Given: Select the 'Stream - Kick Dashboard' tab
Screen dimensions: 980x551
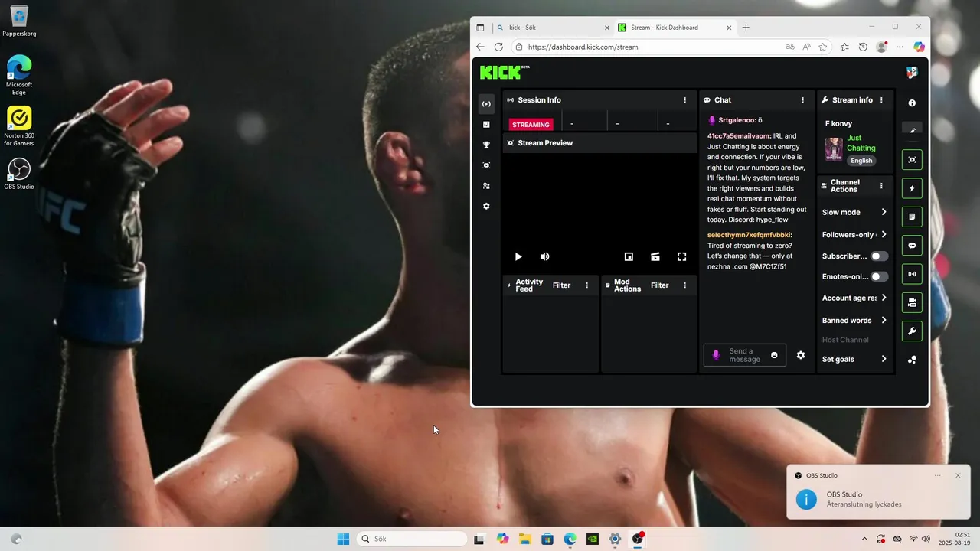Looking at the screenshot, I should click(674, 28).
